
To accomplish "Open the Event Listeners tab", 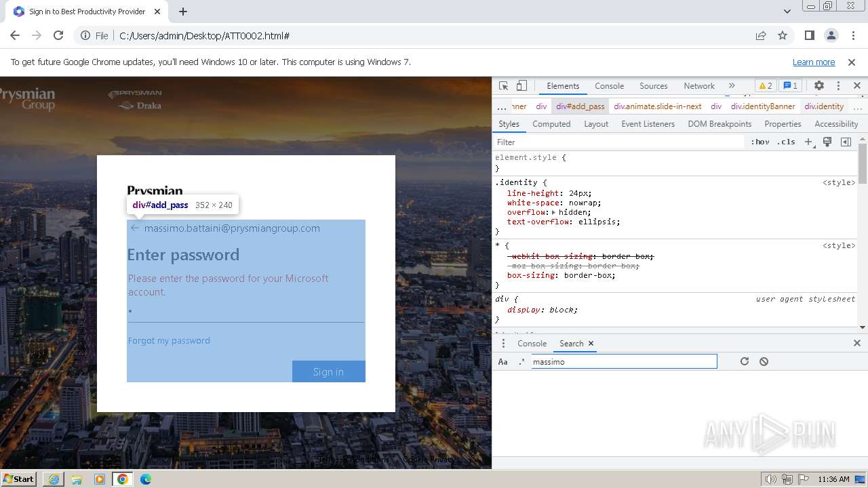I will (648, 124).
